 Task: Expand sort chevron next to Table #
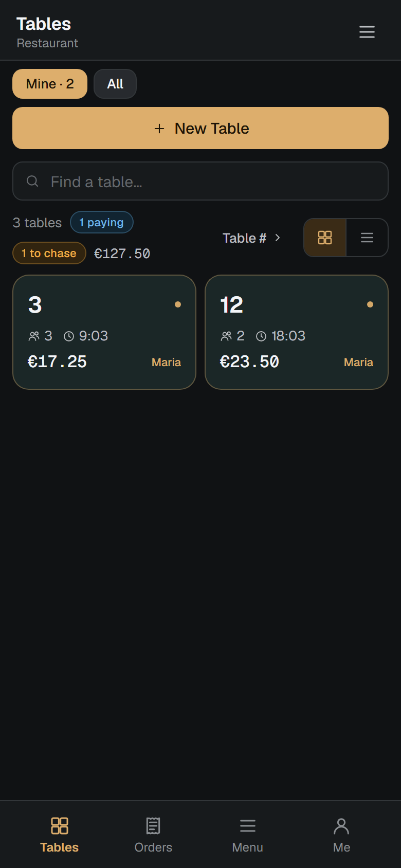tap(278, 238)
